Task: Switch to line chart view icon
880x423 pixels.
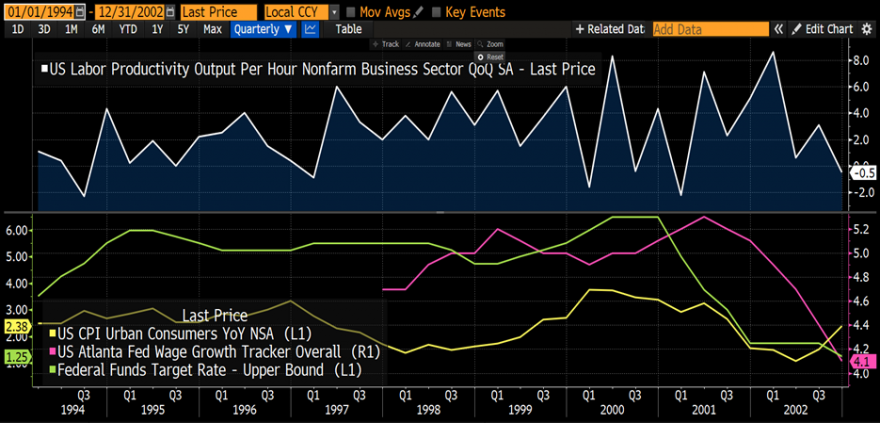Action: (310, 29)
